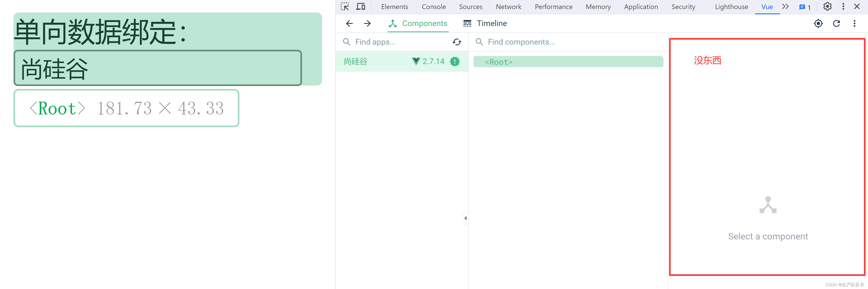Click the forward arrow in Vue devtools

tap(367, 23)
